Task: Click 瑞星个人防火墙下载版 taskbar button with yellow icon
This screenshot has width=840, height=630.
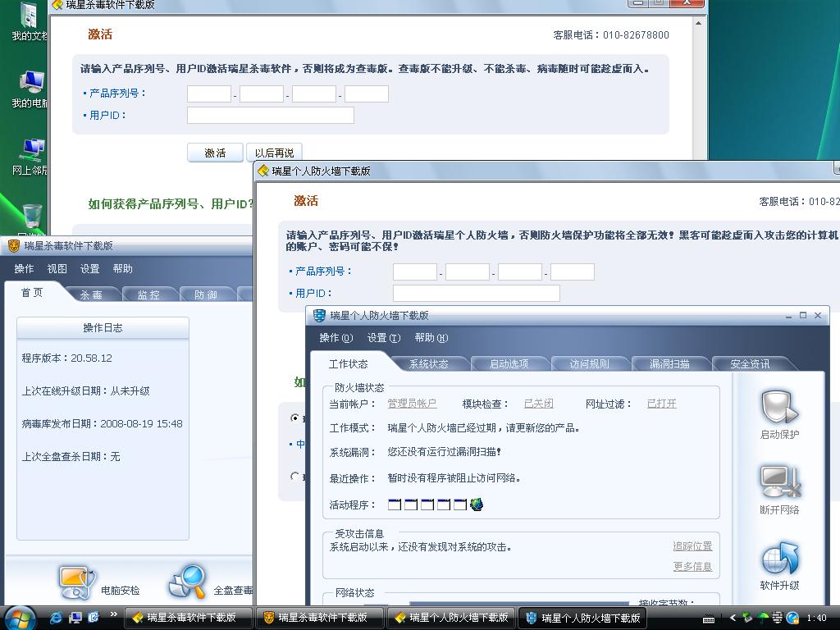Action: pyautogui.click(x=451, y=618)
